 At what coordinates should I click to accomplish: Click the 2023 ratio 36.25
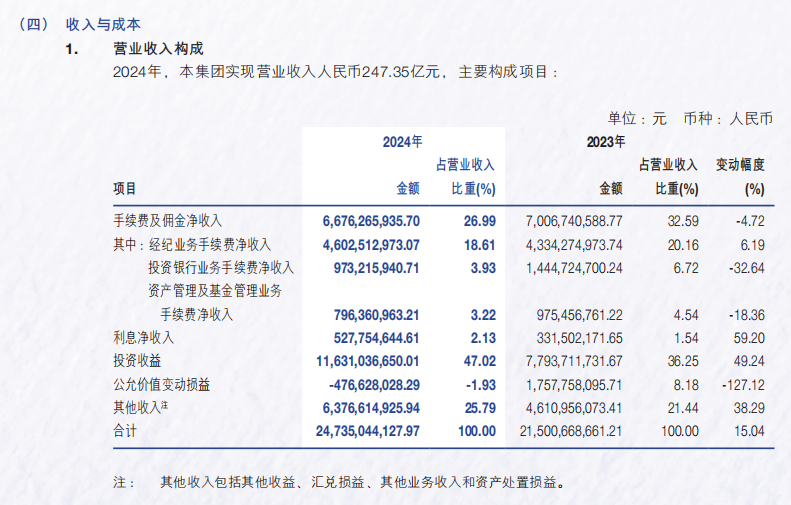pyautogui.click(x=683, y=361)
